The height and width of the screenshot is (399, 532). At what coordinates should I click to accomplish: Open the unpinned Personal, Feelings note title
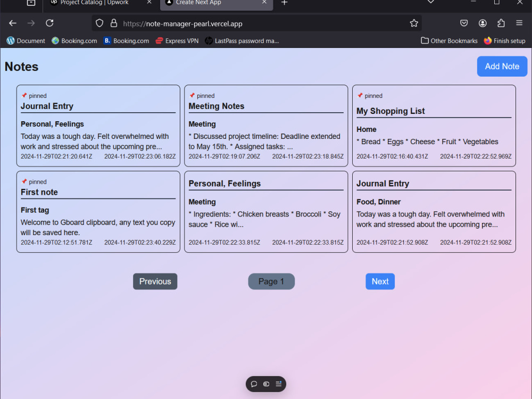pyautogui.click(x=225, y=184)
